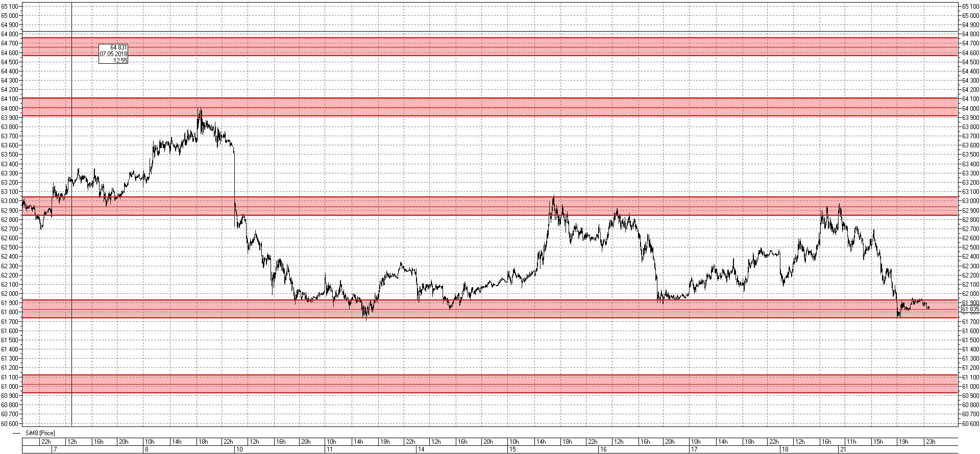
Task: Click 63 100 on the right price axis
Action: click(x=970, y=192)
